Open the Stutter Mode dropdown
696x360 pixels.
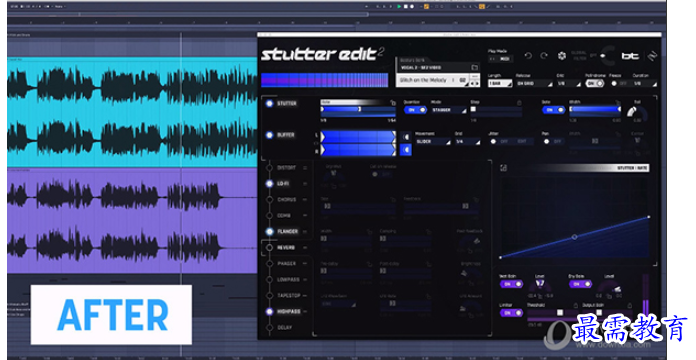pos(448,110)
